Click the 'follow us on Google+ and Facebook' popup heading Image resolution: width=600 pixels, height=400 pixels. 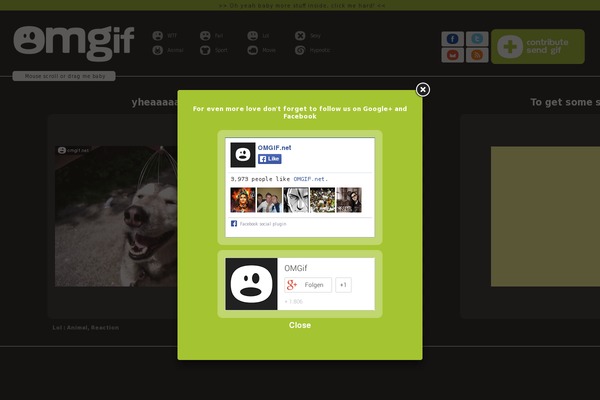coord(300,113)
